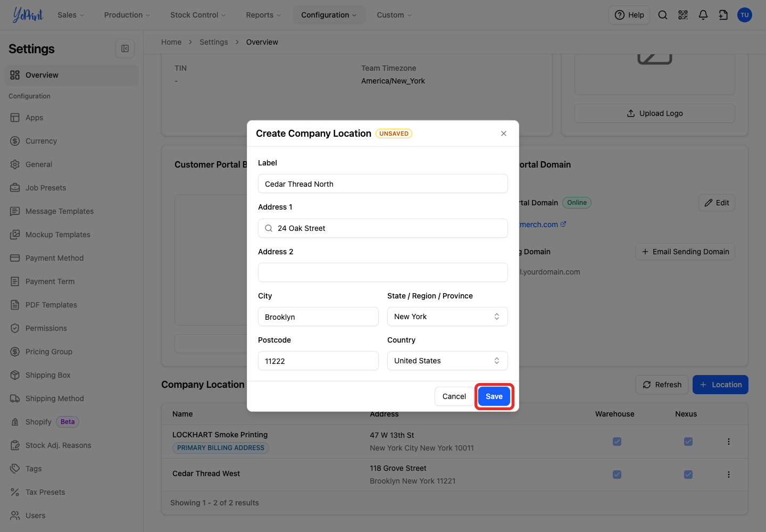The height and width of the screenshot is (532, 766).
Task: Open notifications bell icon
Action: click(703, 15)
